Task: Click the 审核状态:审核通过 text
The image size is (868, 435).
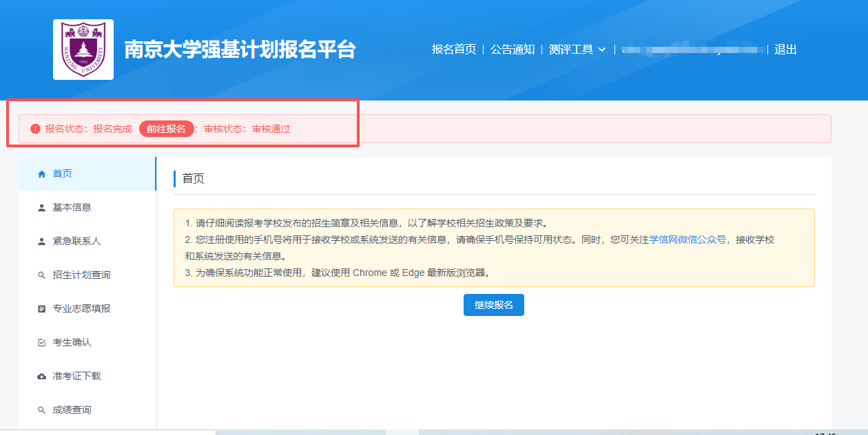Action: 247,129
